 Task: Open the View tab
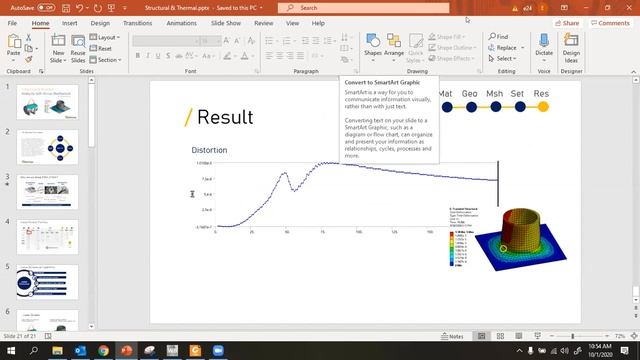292,23
